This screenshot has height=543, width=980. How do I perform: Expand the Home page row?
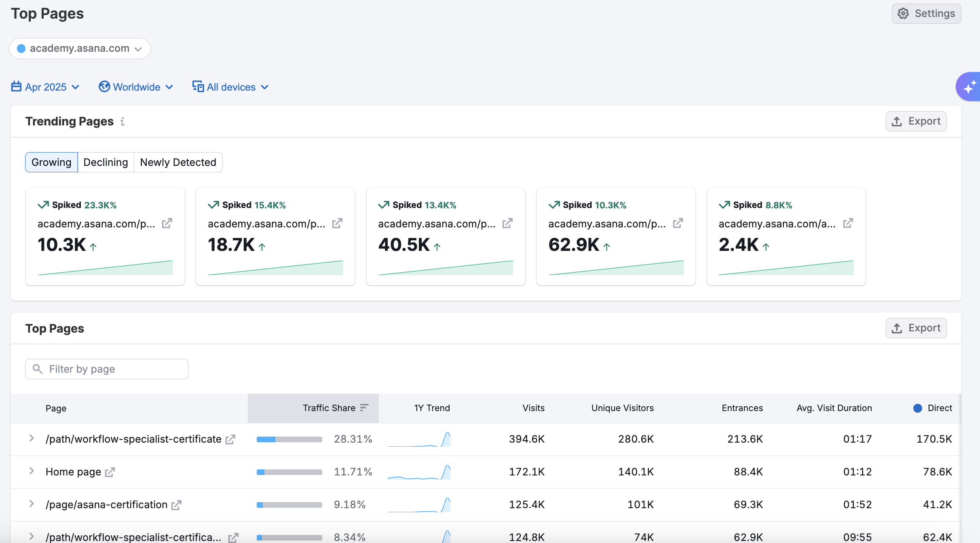[32, 471]
